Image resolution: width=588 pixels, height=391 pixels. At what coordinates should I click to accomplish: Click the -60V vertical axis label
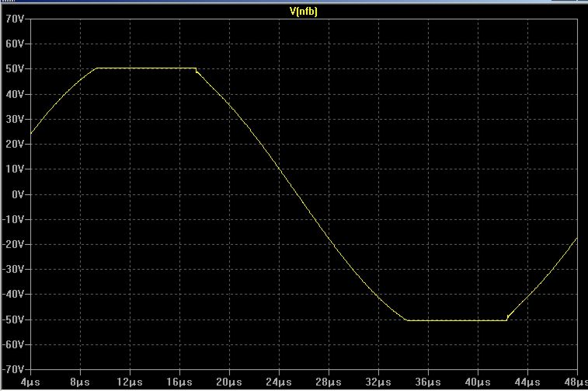(13, 344)
